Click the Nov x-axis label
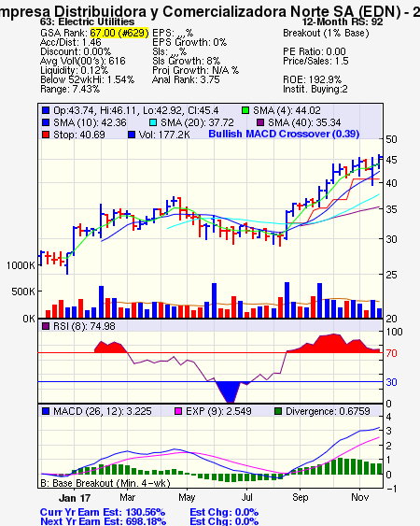This screenshot has width=420, height=526. (359, 497)
